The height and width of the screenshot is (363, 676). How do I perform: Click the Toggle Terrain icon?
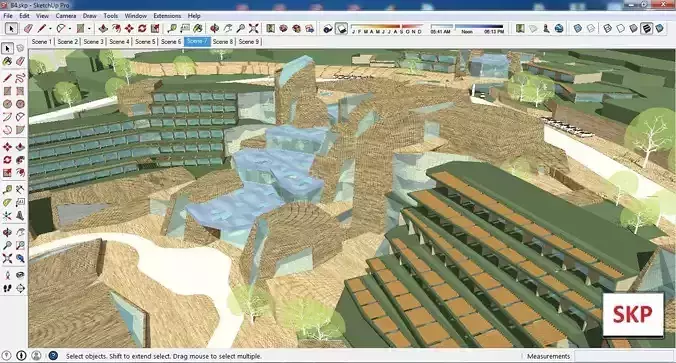coord(533,28)
